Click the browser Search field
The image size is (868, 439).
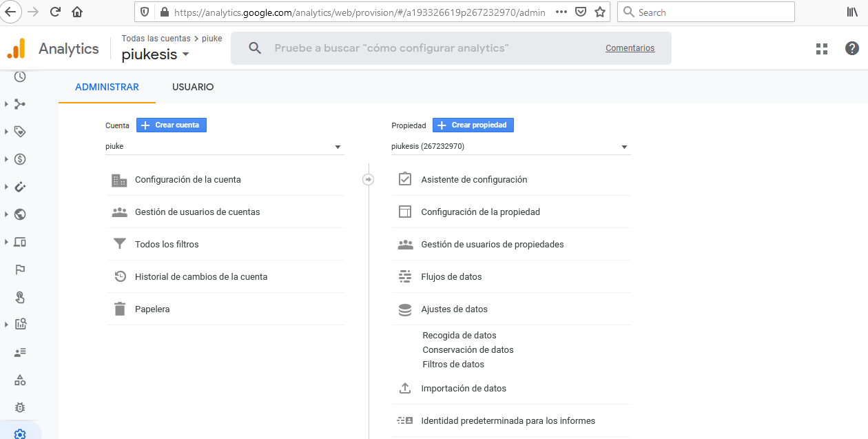[706, 12]
